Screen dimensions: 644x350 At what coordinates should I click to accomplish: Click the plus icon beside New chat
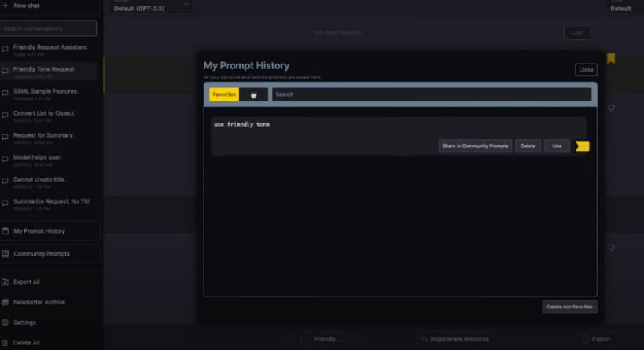(x=6, y=6)
